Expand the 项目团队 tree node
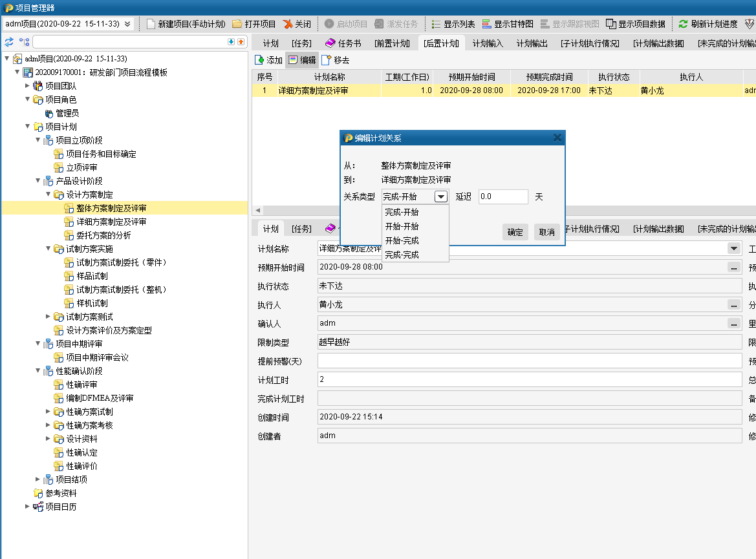The height and width of the screenshot is (559, 756). pos(28,86)
